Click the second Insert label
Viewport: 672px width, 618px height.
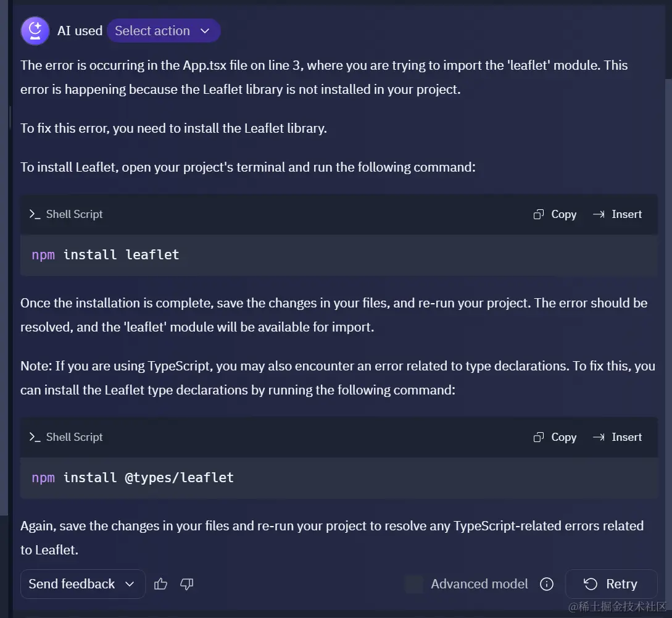626,437
